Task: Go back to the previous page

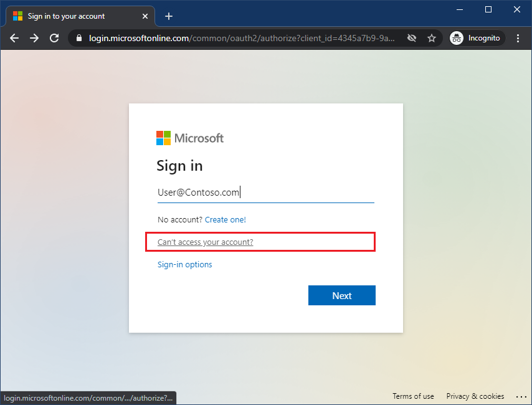Action: tap(14, 38)
